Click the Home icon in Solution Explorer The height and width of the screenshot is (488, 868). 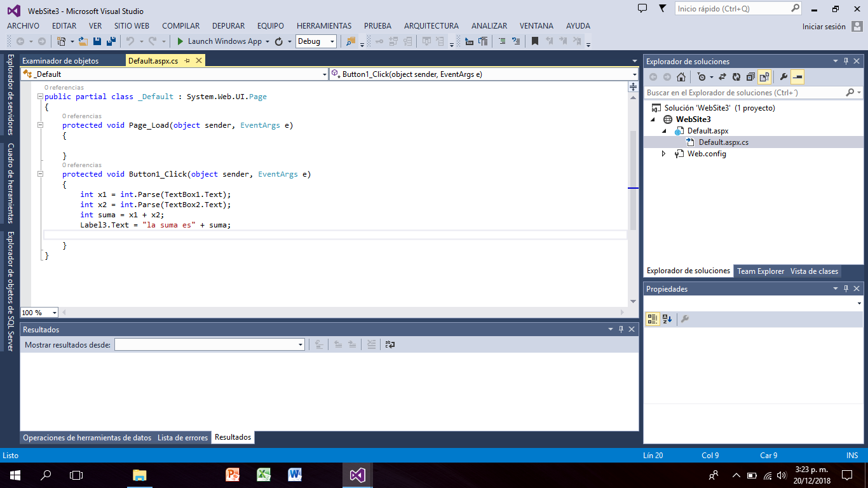(x=681, y=77)
